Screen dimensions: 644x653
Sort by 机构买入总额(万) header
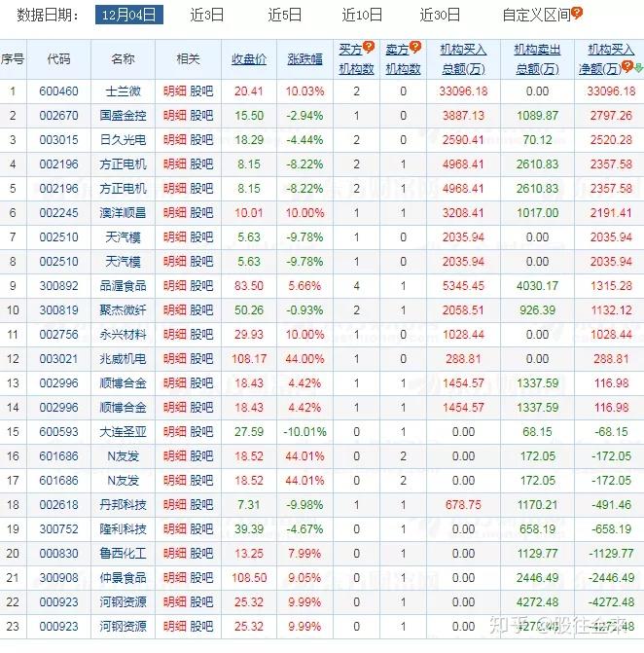463,59
